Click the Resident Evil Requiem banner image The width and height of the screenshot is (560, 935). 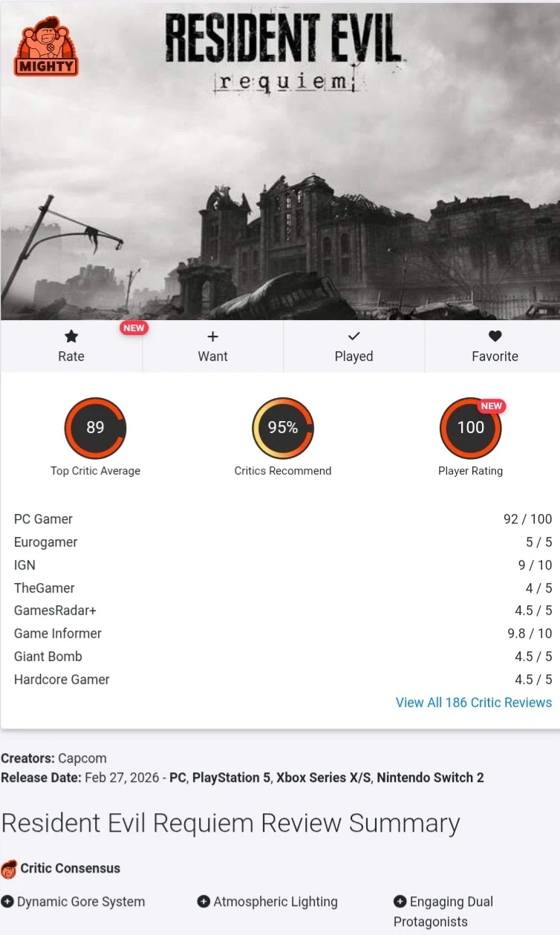click(x=280, y=160)
